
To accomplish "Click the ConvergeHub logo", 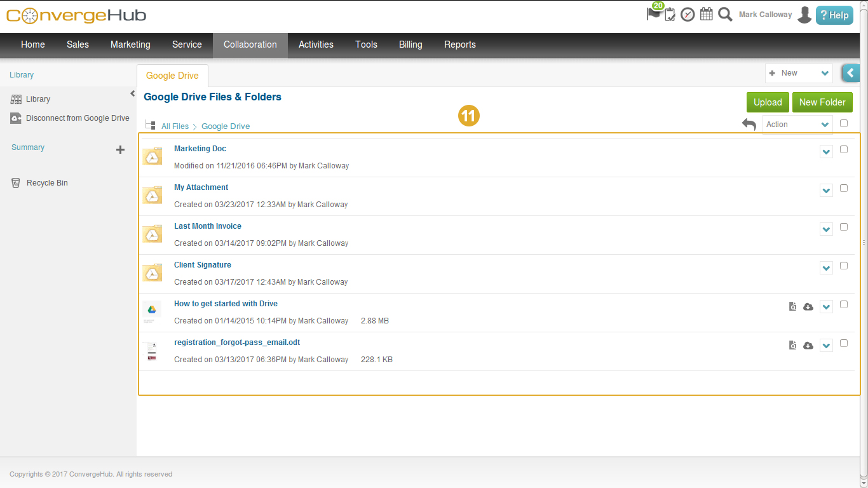I will 76,15.
